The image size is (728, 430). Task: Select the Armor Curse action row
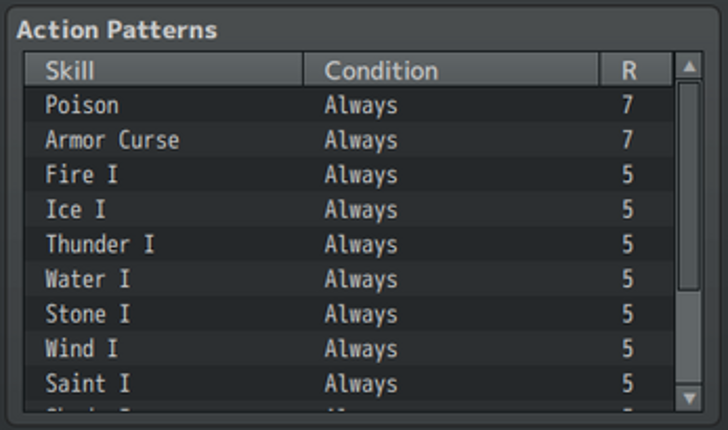pos(349,139)
